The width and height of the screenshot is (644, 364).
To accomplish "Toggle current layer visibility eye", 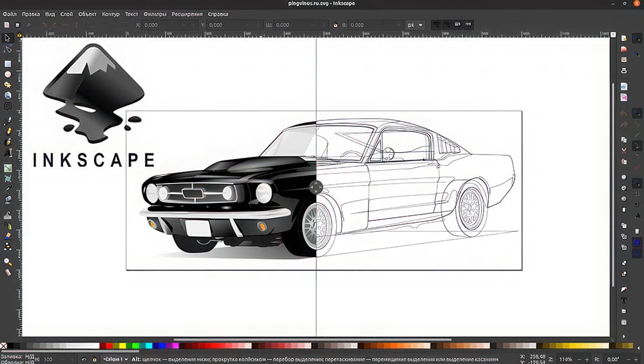I will click(84, 359).
